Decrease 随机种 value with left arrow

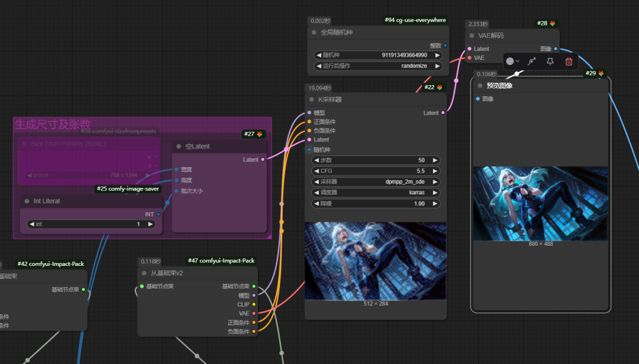click(319, 55)
